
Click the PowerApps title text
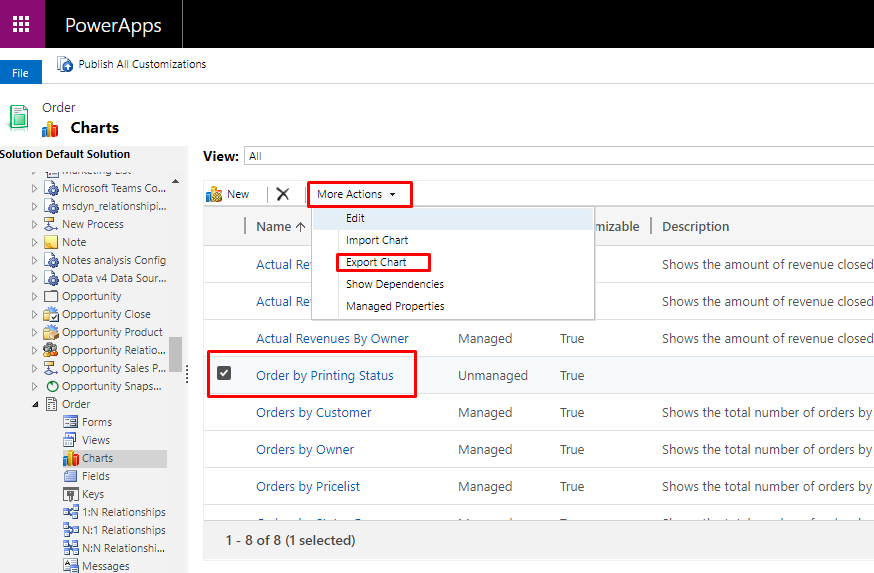coord(113,25)
